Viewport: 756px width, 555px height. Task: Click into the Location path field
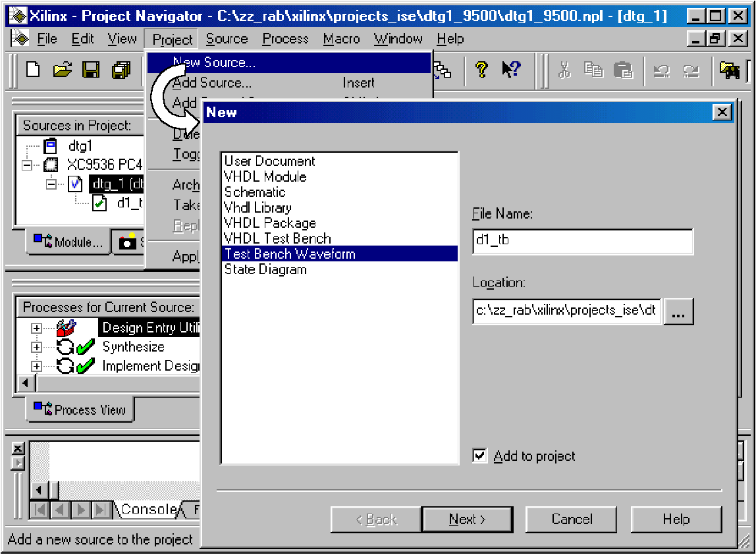(x=567, y=311)
